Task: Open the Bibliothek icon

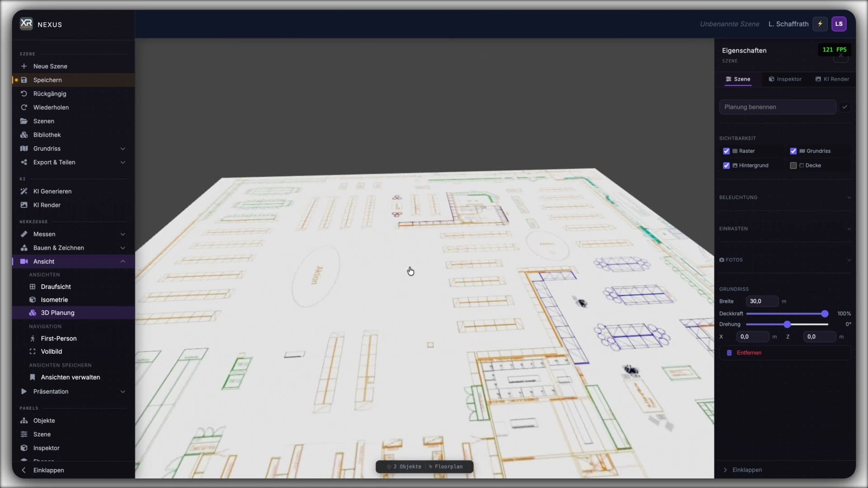Action: [x=24, y=135]
